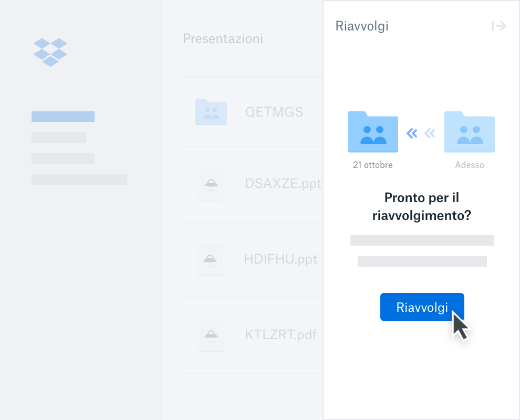520x420 pixels.
Task: Collapse the Riavvolgi panel with the arrow icon
Action: 499,26
